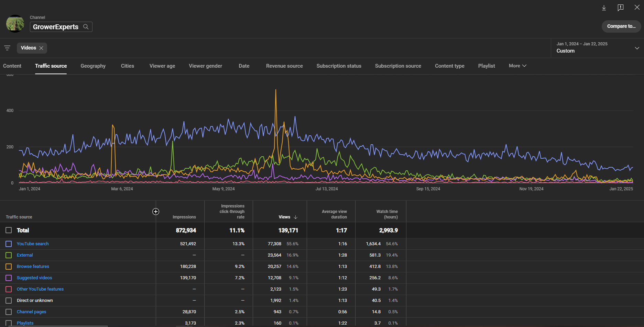Toggle the YouTube search checkbox

(9, 244)
